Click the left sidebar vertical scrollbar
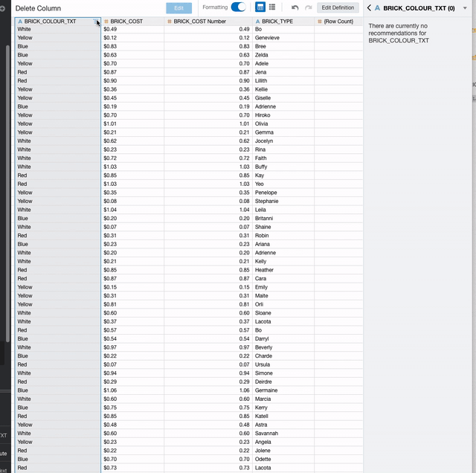This screenshot has width=476, height=473. click(x=7, y=193)
